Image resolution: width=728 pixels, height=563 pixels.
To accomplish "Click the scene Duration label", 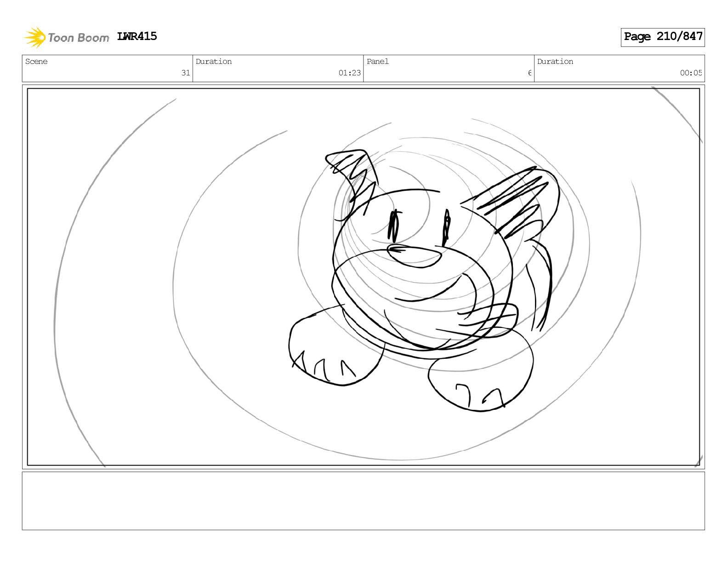I will tap(214, 62).
